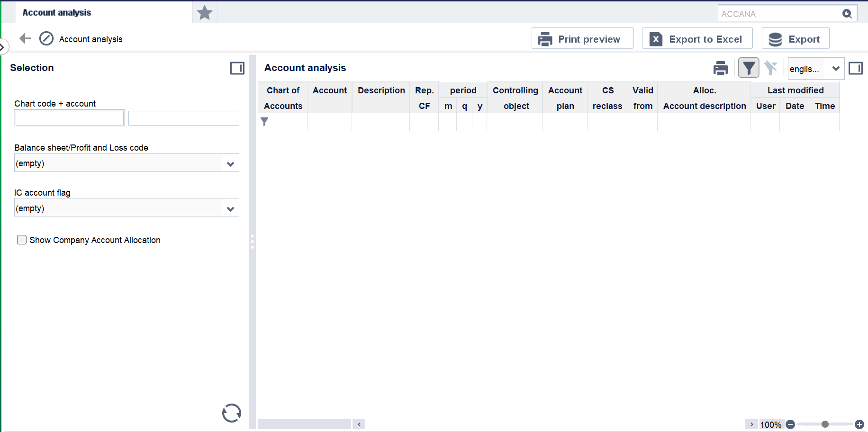Click Export to Excel button
This screenshot has height=432, width=868.
(697, 38)
